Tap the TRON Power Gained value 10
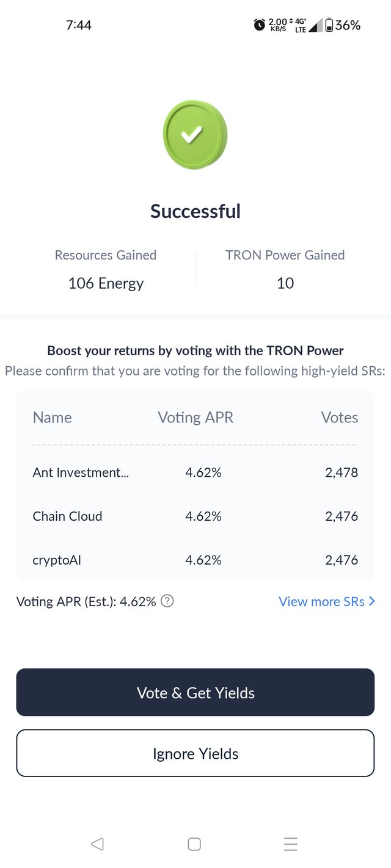Image resolution: width=391 pixels, height=868 pixels. [285, 283]
